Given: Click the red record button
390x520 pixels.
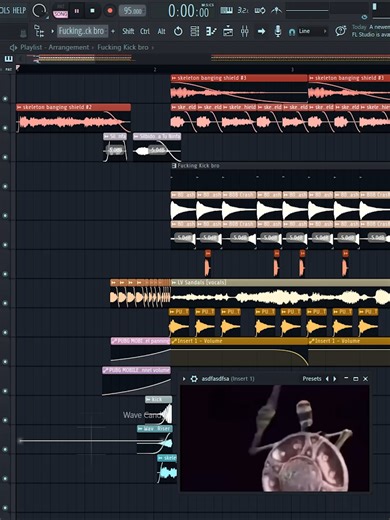Looking at the screenshot, I should [x=110, y=11].
